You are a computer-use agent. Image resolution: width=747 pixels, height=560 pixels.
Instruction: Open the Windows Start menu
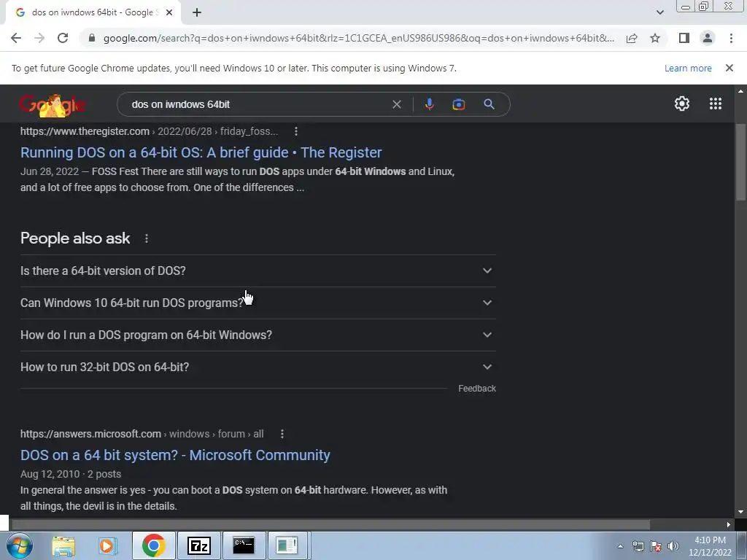(x=20, y=545)
